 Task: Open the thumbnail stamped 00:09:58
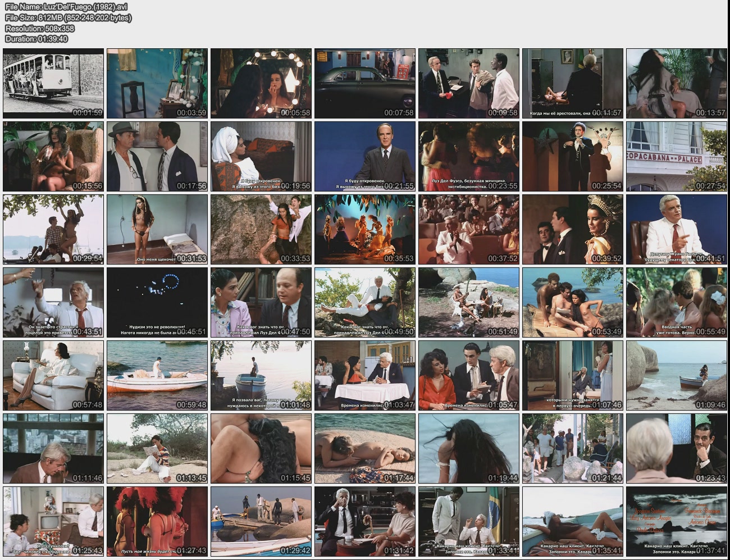pos(469,83)
